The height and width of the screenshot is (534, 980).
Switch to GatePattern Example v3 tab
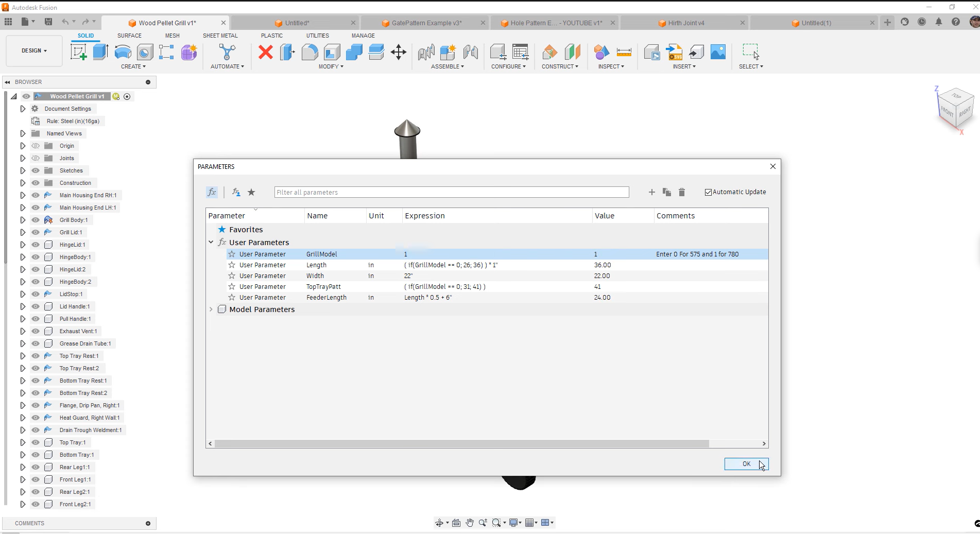426,23
